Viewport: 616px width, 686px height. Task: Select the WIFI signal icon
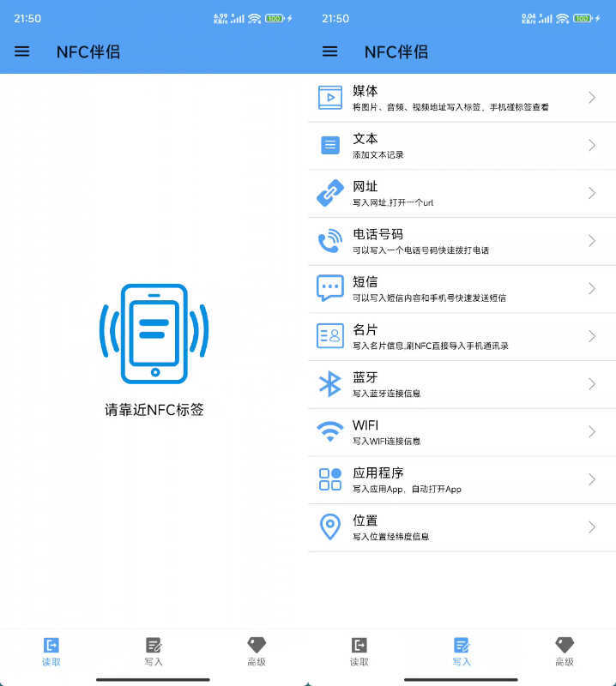(x=330, y=431)
